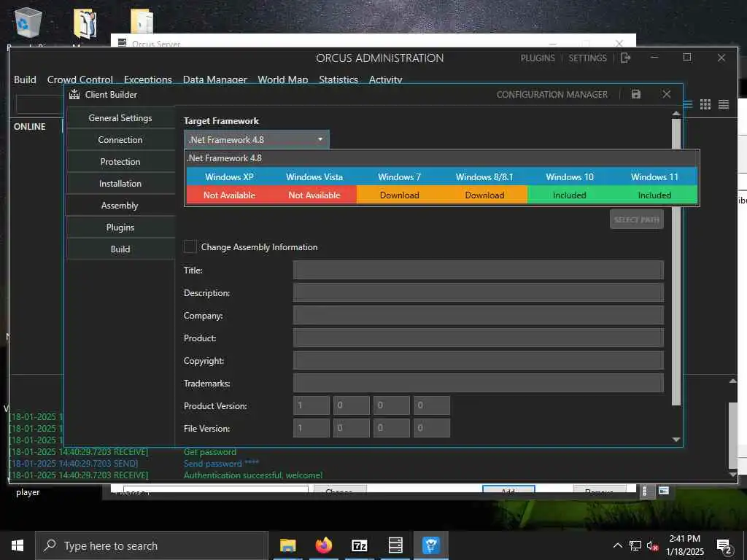Enable Change Assembly Information checkbox

pyautogui.click(x=190, y=246)
